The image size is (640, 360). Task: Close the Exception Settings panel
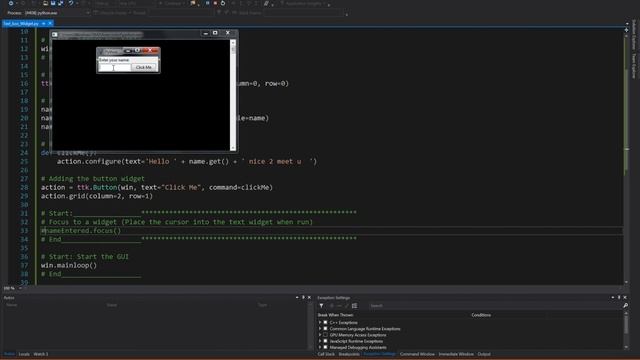[625, 298]
